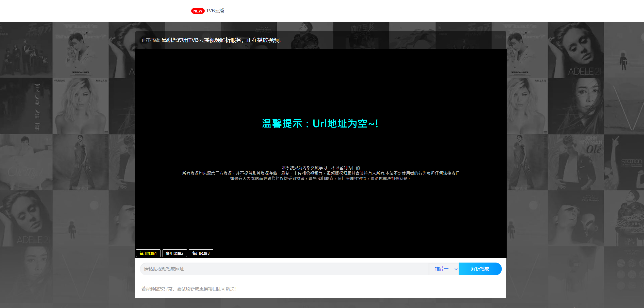Switch to 备用线路2 backup line
This screenshot has height=308, width=644.
coord(175,253)
